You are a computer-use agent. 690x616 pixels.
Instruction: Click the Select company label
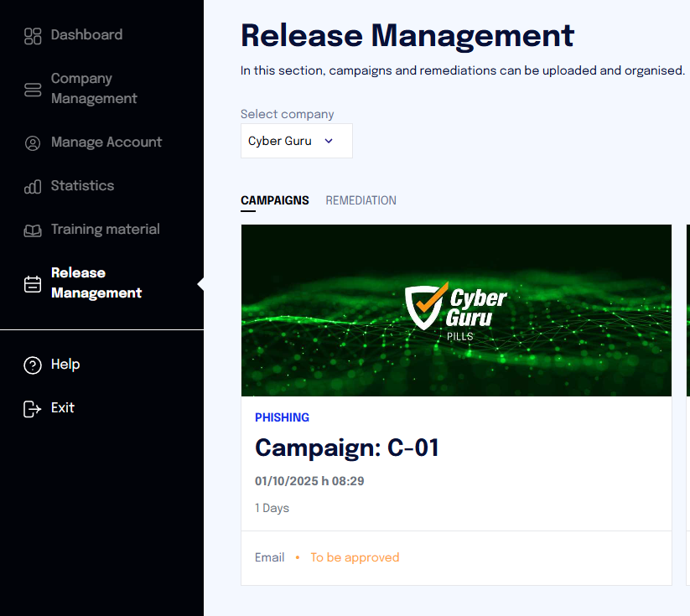[288, 114]
